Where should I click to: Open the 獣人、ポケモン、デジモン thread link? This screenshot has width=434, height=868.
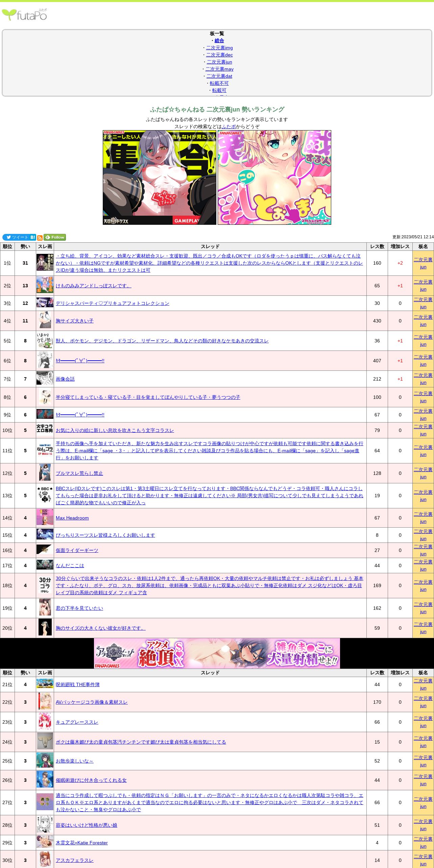tap(162, 341)
